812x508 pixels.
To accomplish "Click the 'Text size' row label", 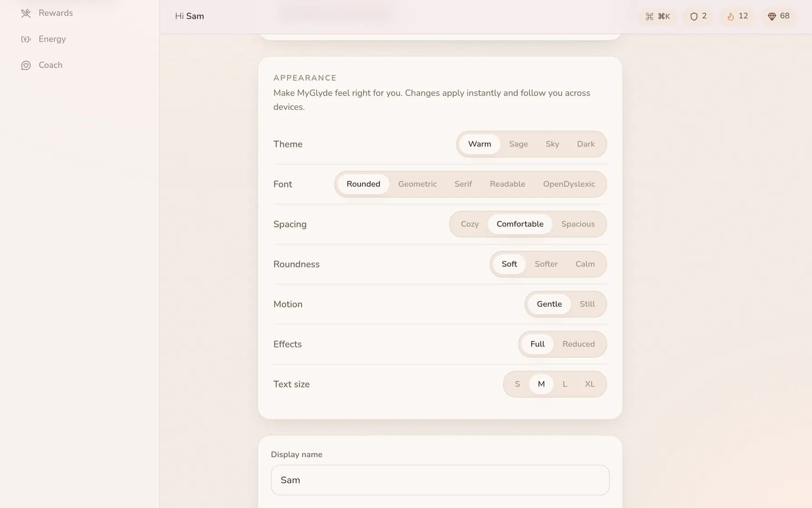I will point(291,384).
